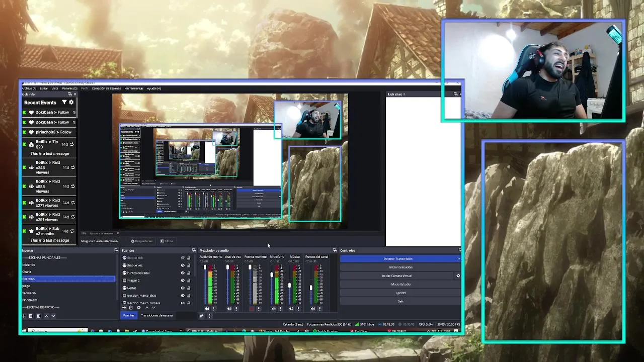Viewport: 644px width, 362px height.
Task: Click the Salir button
Action: pos(400,301)
